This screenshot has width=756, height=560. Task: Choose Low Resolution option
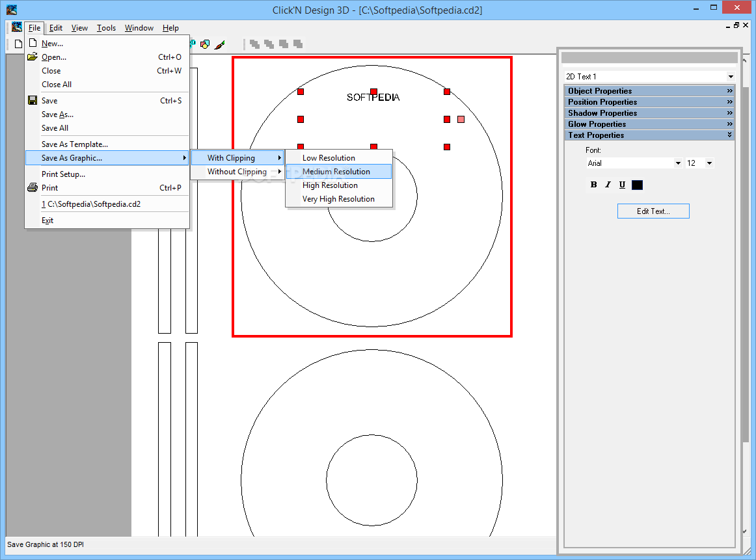(339, 157)
